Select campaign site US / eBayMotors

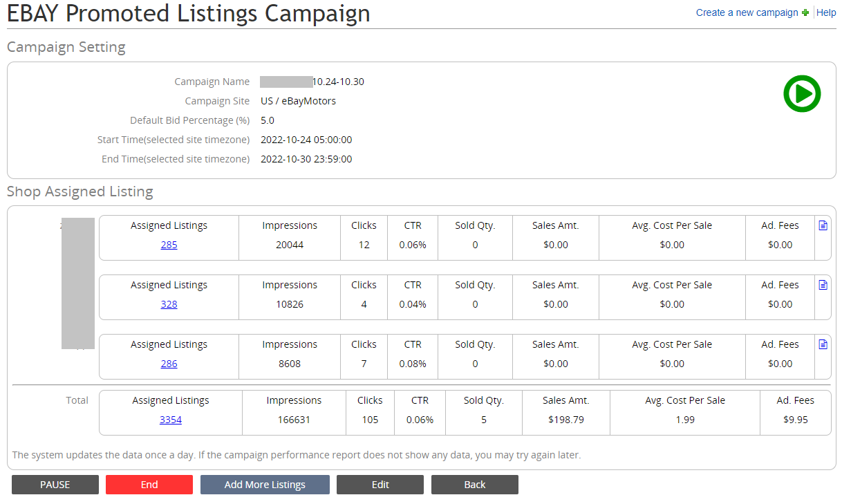click(298, 101)
